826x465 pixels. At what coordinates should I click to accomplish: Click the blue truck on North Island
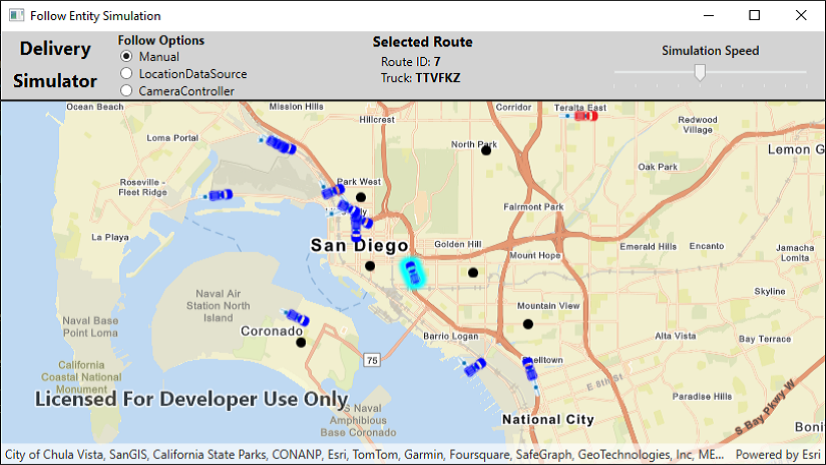click(x=297, y=318)
